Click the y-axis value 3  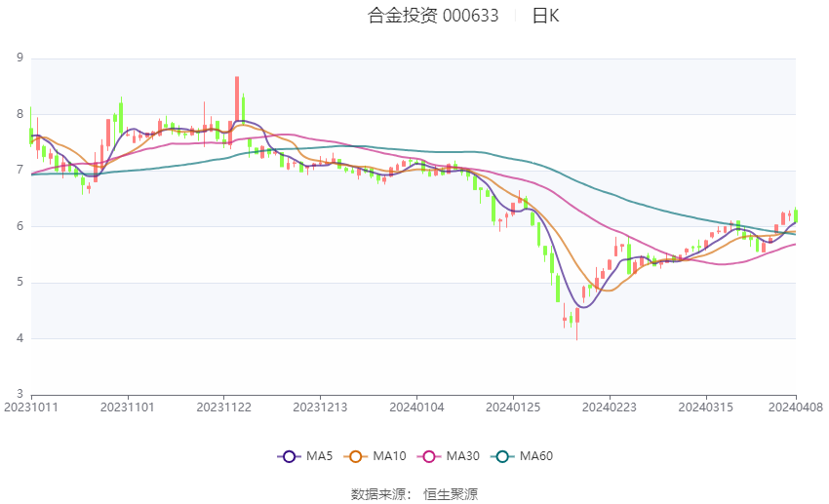[20, 394]
